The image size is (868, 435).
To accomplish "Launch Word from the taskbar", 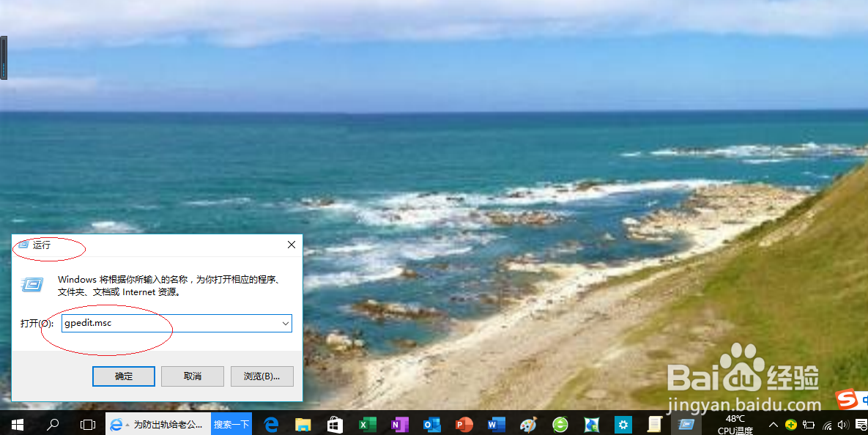I will (496, 425).
